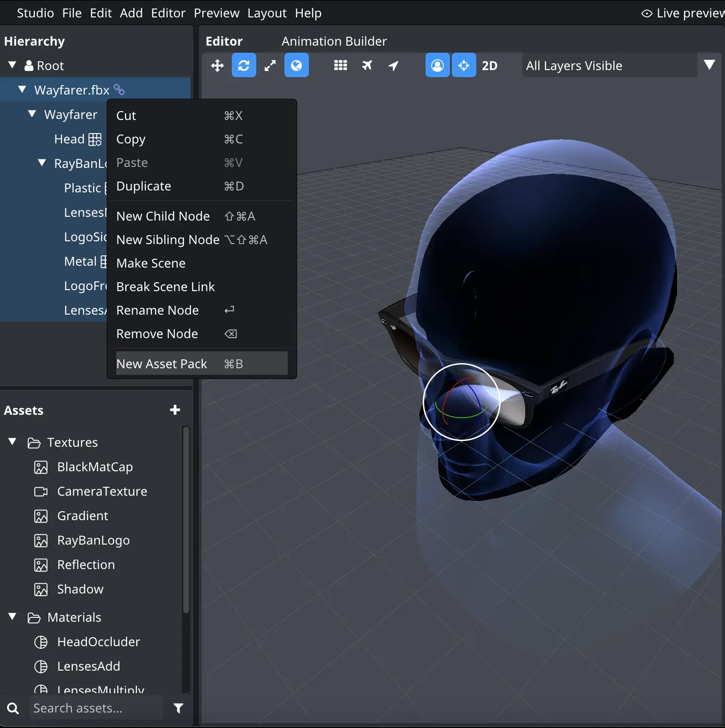
Task: Toggle the world space globe button
Action: 296,65
